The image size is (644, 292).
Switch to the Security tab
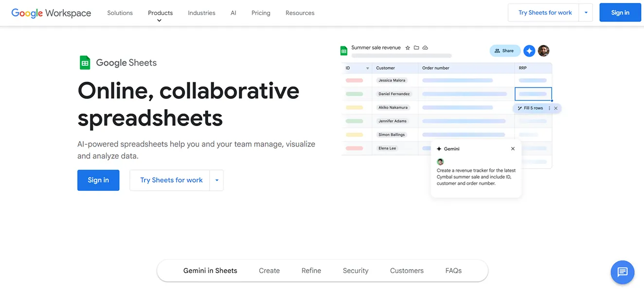(355, 270)
